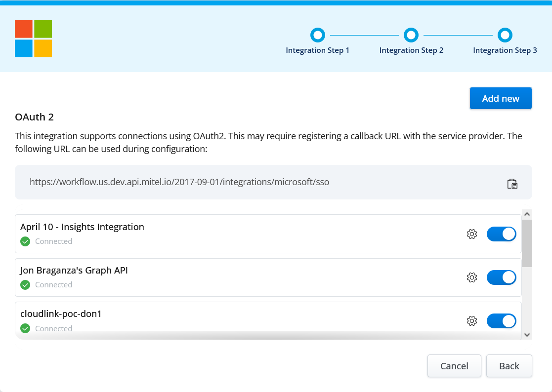This screenshot has width=552, height=392.
Task: Click Connected check icon for cloudlink-poc-don1
Action: pyautogui.click(x=25, y=328)
